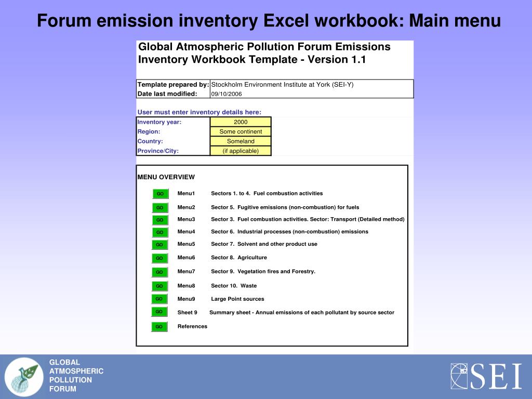Click GO for Menu7 Vegetation fires
The width and height of the screenshot is (532, 399).
[159, 272]
